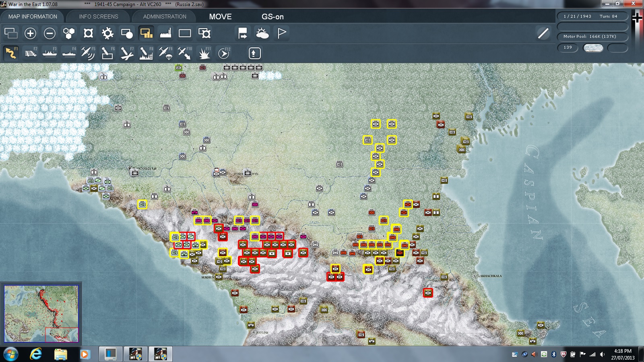
Task: Click the zoom in plus icon
Action: point(30,33)
